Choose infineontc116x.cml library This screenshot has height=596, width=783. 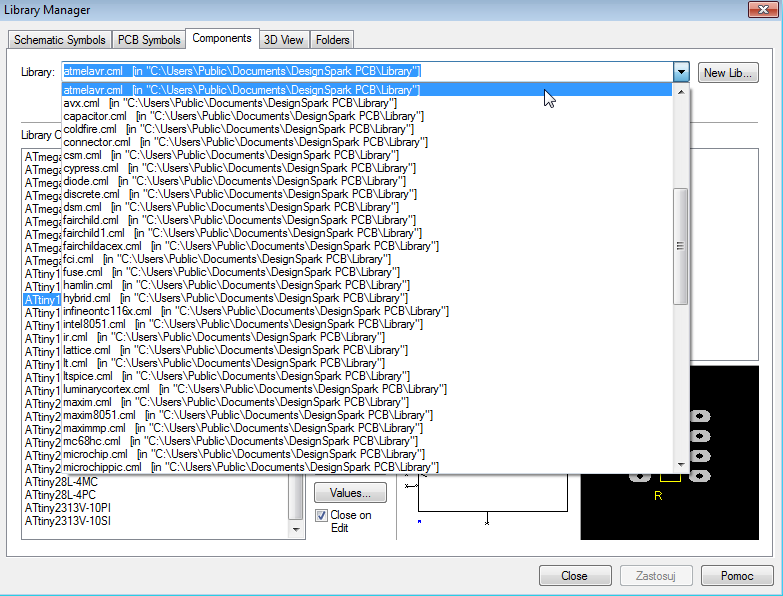[x=367, y=311]
